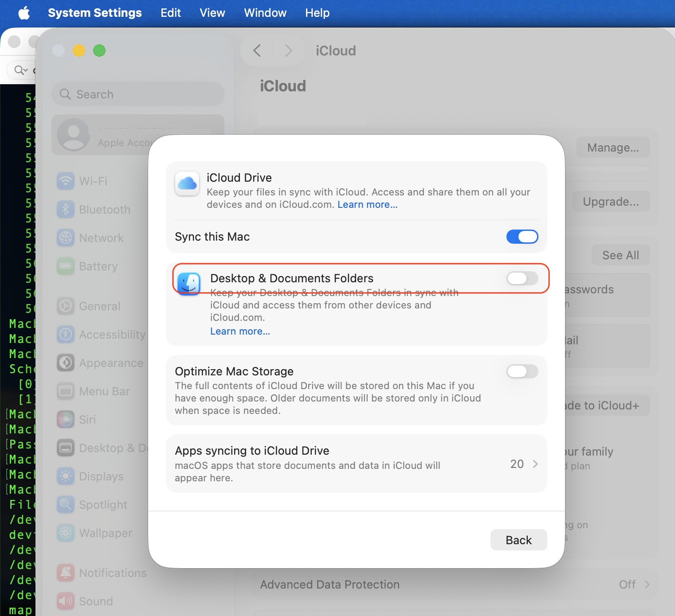The height and width of the screenshot is (616, 675).
Task: Open Bluetooth icon in sidebar
Action: tap(66, 209)
